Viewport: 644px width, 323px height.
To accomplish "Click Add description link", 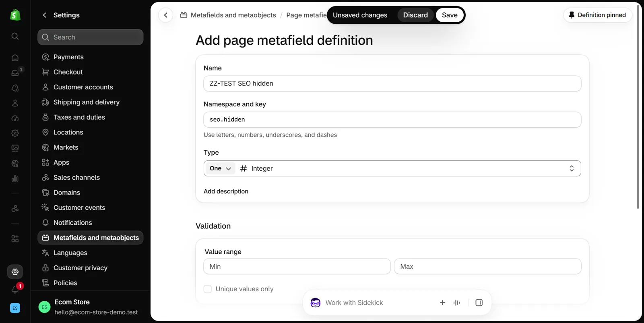I will [226, 191].
